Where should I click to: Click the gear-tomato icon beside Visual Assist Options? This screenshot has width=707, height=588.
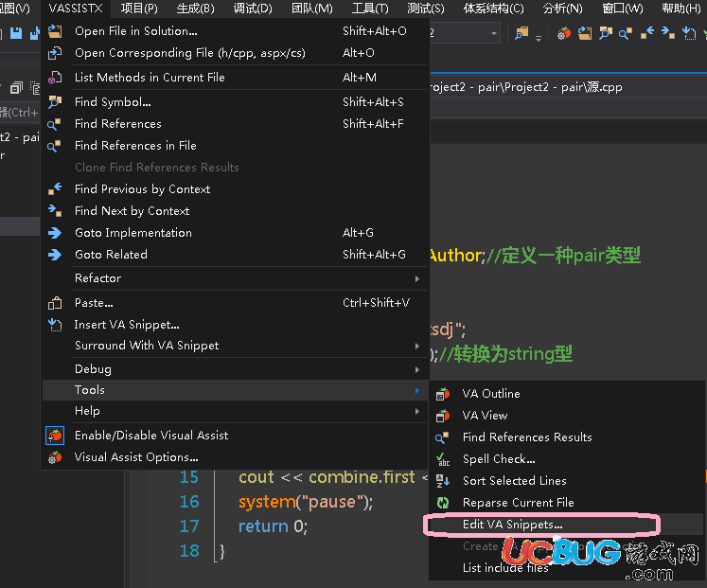tap(55, 457)
